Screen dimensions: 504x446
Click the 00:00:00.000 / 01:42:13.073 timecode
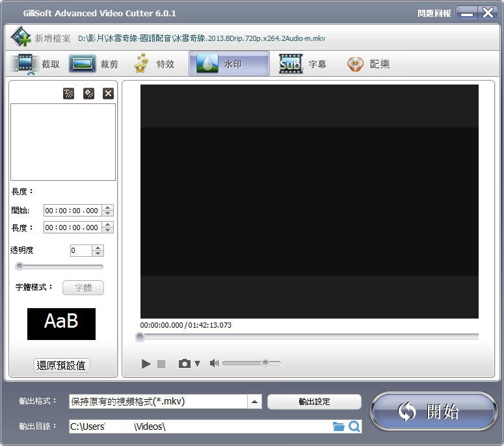pos(185,325)
